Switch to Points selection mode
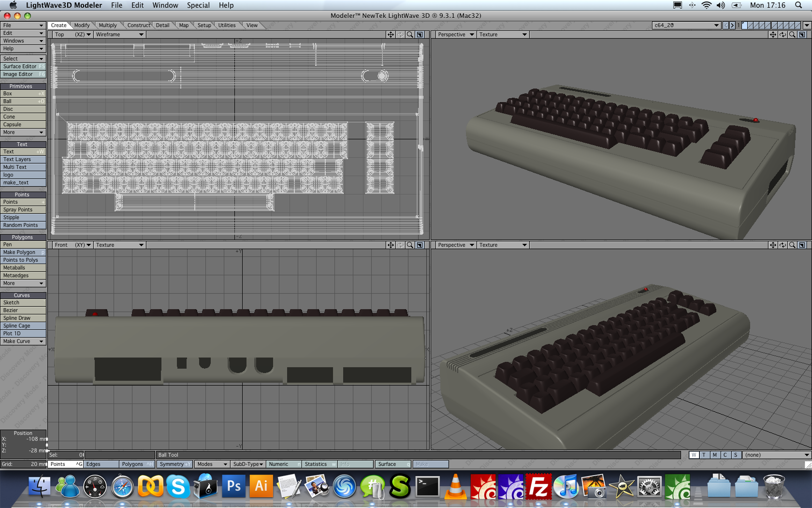Screen dimensions: 812x508 (x=66, y=464)
